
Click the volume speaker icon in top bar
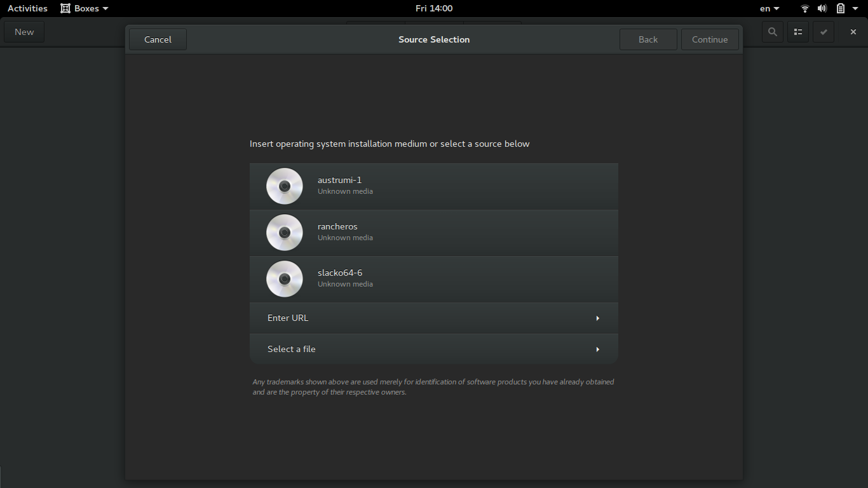click(x=822, y=8)
